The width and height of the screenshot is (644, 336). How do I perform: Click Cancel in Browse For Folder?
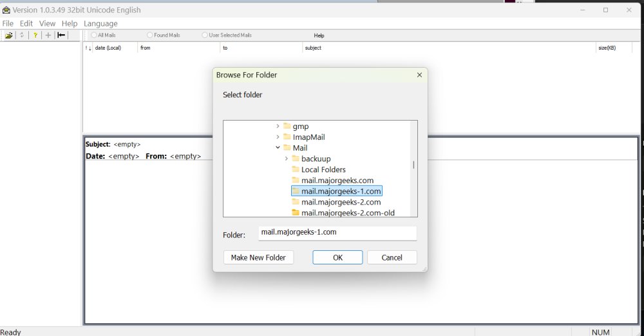(x=392, y=257)
